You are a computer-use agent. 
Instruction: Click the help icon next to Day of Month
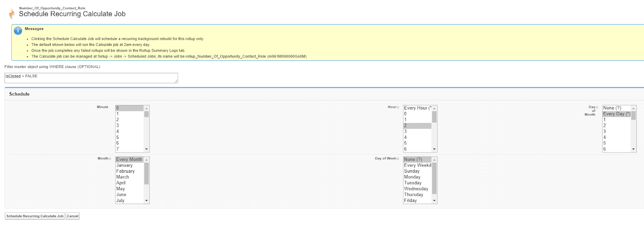pos(597,107)
